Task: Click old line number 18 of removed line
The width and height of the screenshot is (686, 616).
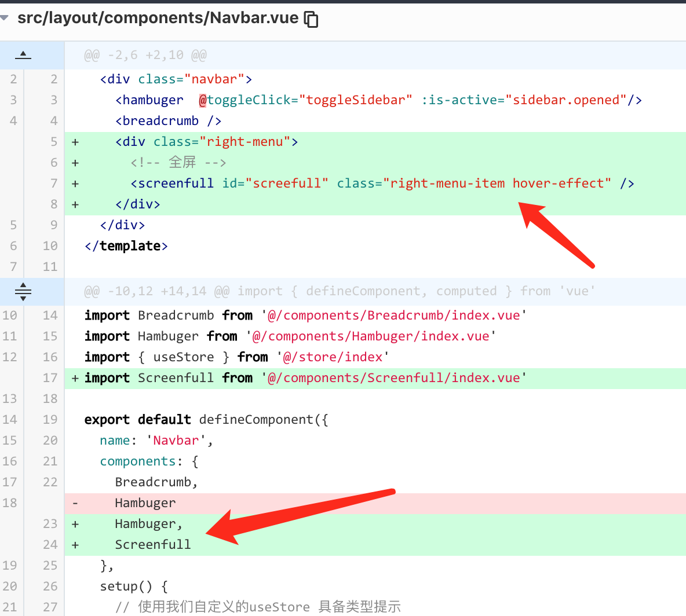Action: tap(10, 503)
